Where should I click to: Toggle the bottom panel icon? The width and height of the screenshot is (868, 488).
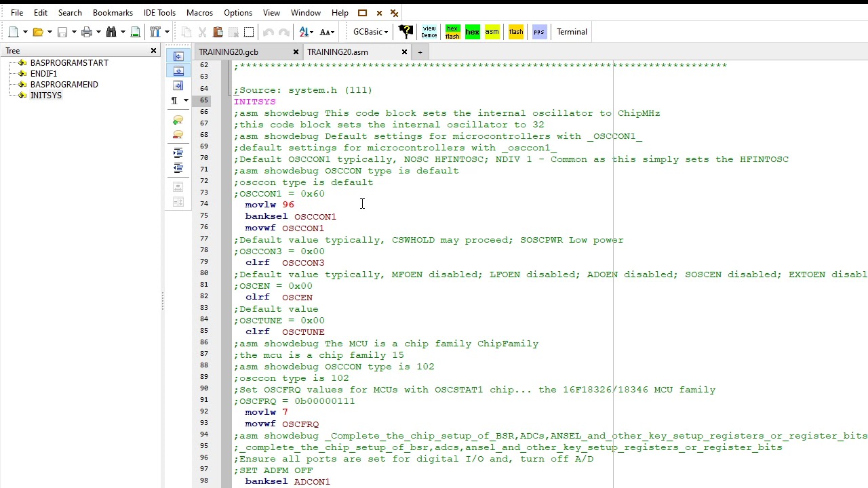click(x=178, y=71)
